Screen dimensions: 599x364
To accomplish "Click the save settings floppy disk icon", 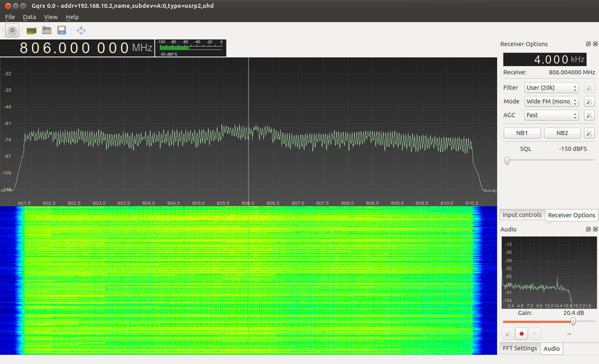I will click(61, 30).
